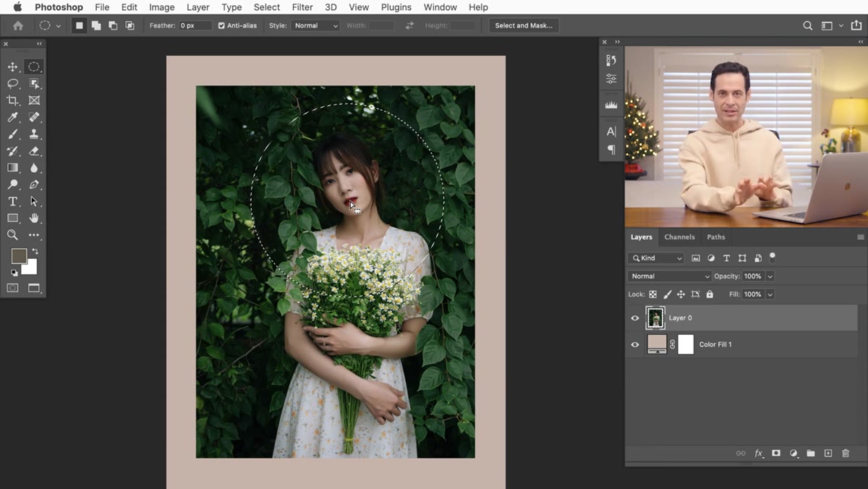The width and height of the screenshot is (868, 489).
Task: Open the Layer menu
Action: [197, 7]
